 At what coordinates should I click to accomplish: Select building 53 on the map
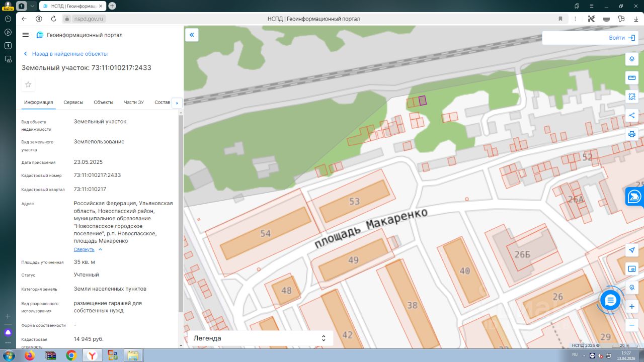point(354,201)
